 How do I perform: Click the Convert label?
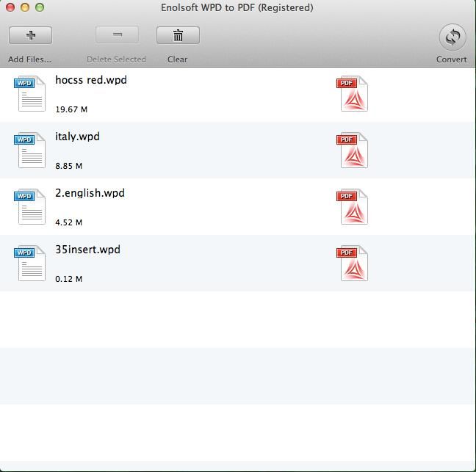click(x=452, y=59)
